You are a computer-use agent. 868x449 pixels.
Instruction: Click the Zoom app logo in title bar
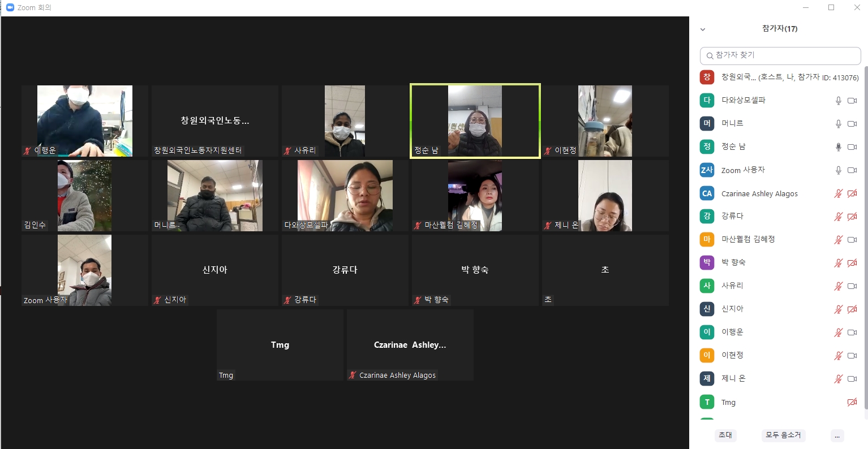pos(10,7)
